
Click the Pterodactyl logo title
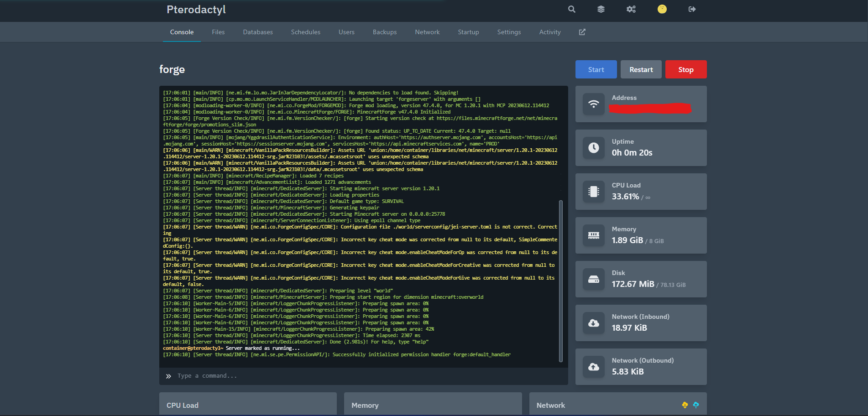tap(196, 10)
